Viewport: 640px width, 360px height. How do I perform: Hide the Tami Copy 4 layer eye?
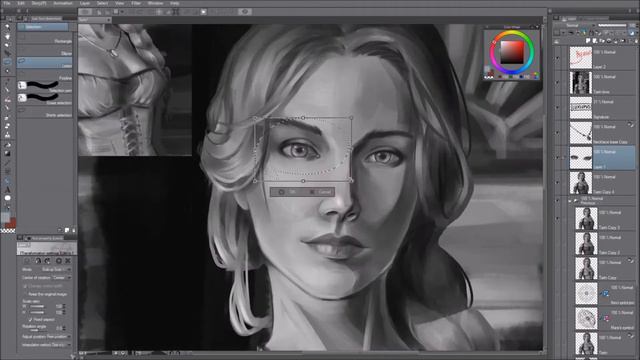[x=558, y=182]
